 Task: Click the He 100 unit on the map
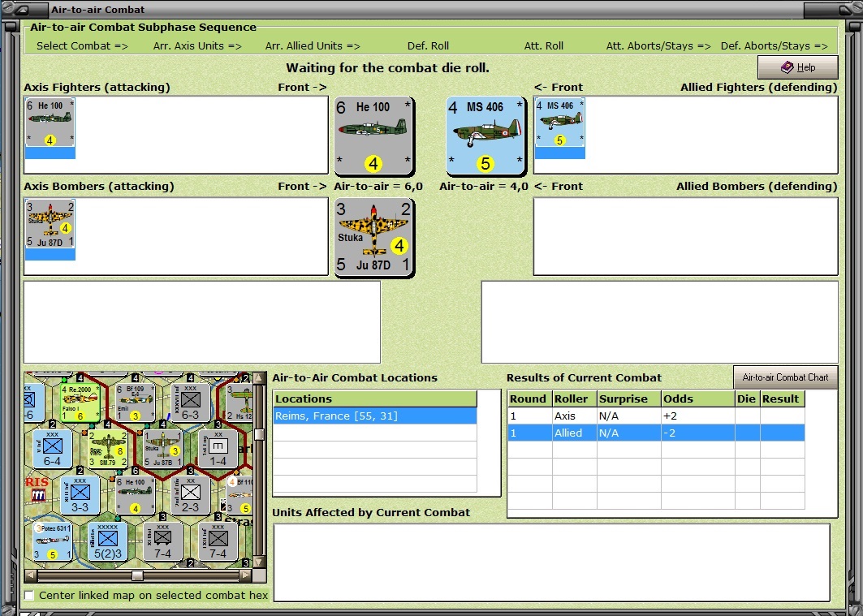click(x=135, y=495)
